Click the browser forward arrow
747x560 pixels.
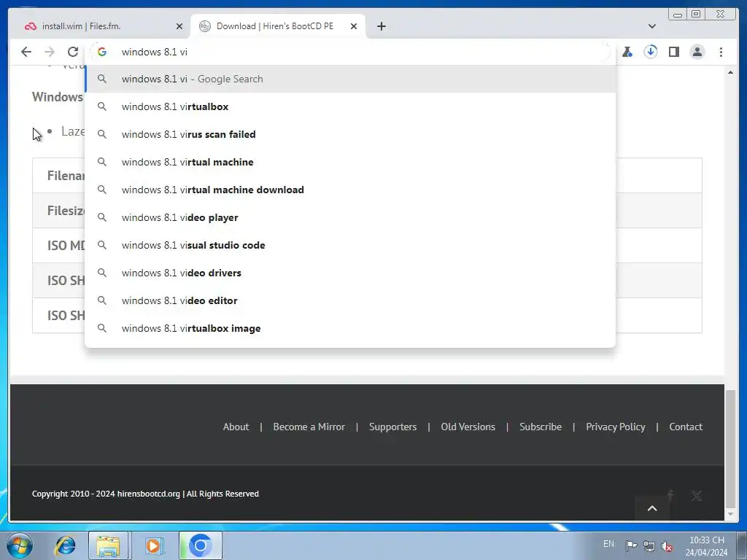click(x=50, y=52)
